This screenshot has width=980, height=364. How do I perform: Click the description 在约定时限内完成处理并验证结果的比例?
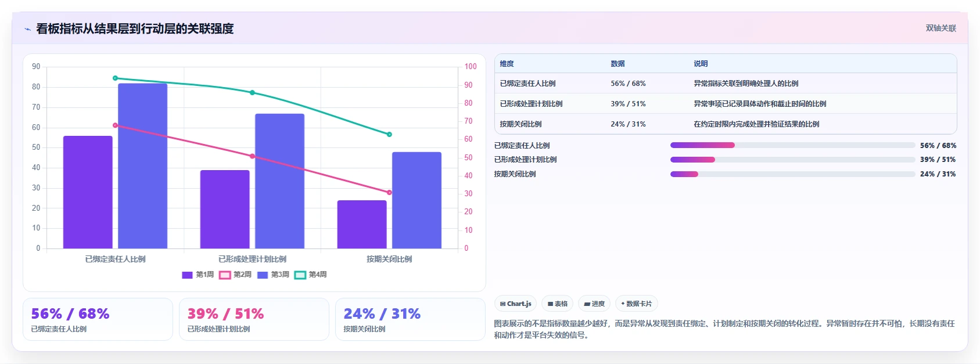pos(756,124)
